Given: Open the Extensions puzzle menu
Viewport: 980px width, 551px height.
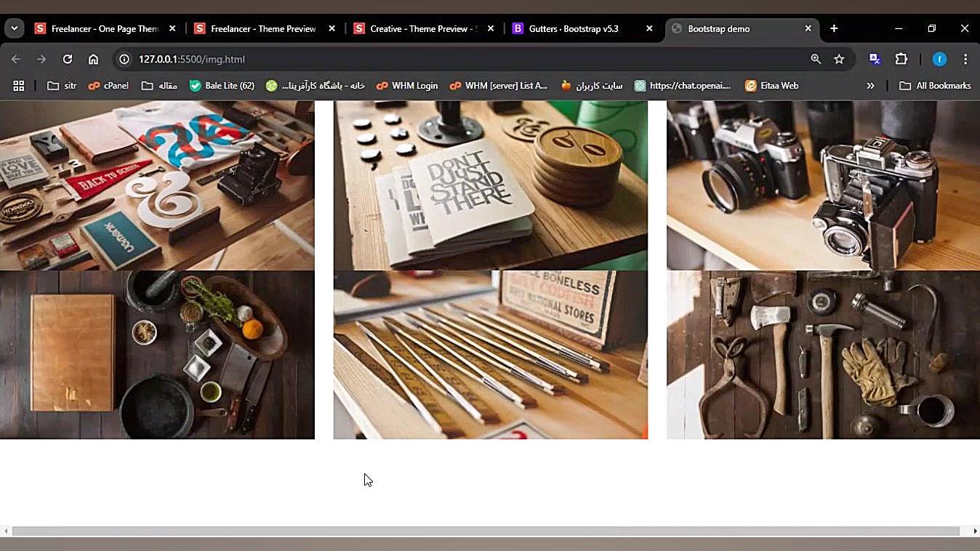Looking at the screenshot, I should tap(901, 59).
